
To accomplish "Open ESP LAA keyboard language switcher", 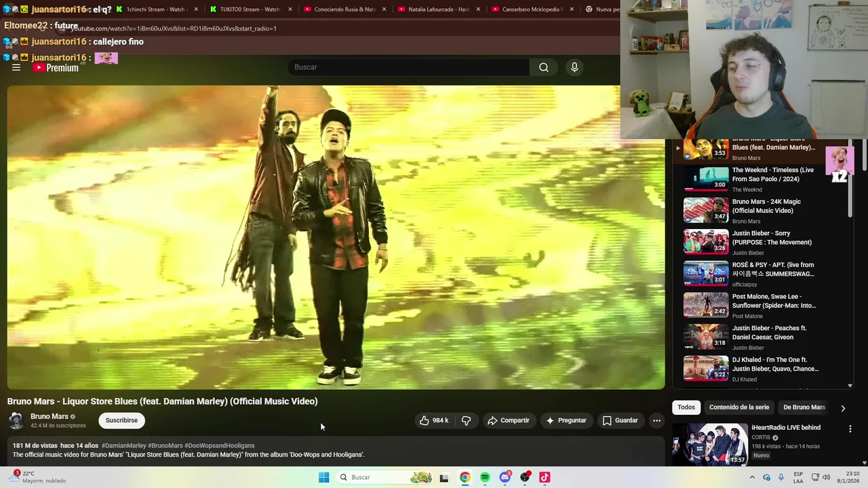I will point(798,477).
